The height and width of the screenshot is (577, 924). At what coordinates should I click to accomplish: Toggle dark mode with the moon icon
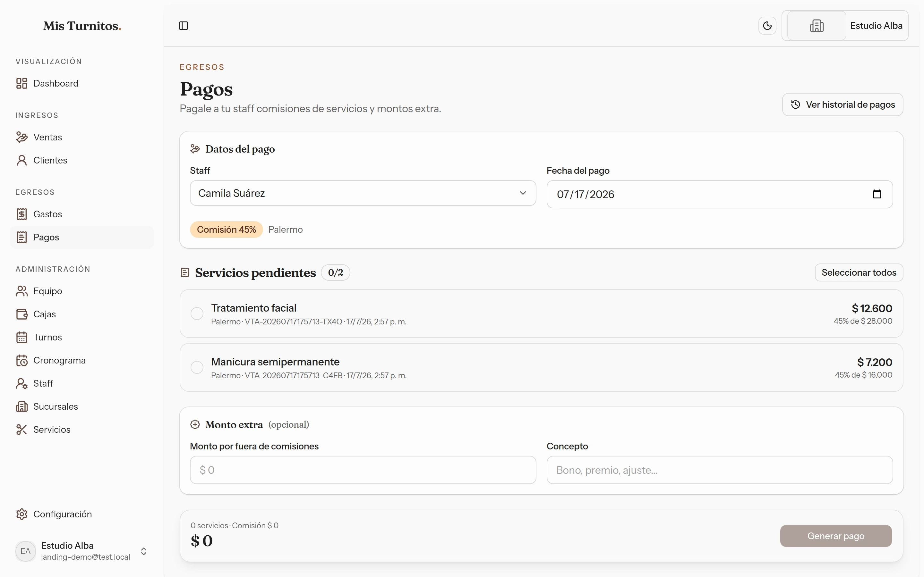tap(767, 26)
